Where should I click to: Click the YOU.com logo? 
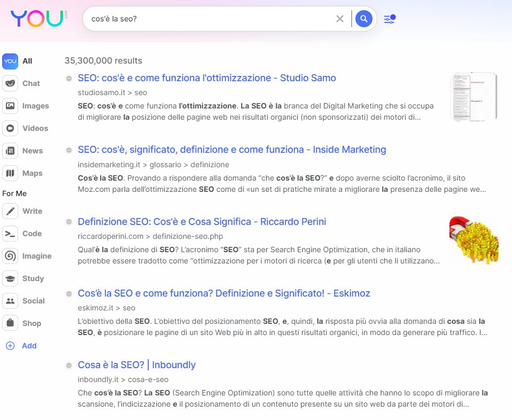(x=39, y=19)
